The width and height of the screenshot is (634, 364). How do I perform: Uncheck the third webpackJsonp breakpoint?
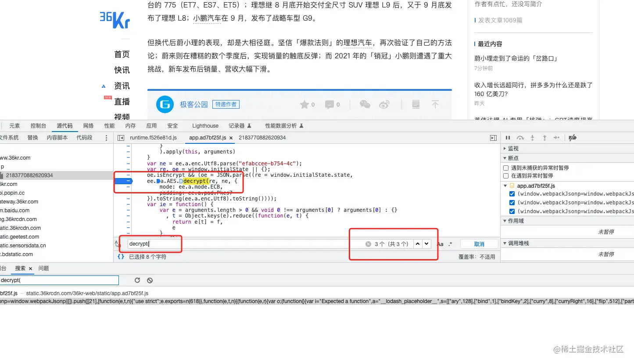(512, 211)
